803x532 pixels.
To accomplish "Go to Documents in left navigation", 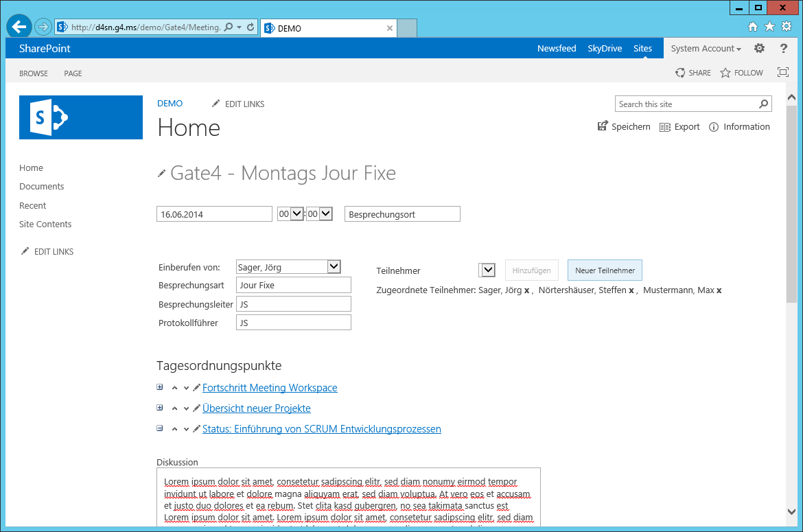I will coord(41,187).
